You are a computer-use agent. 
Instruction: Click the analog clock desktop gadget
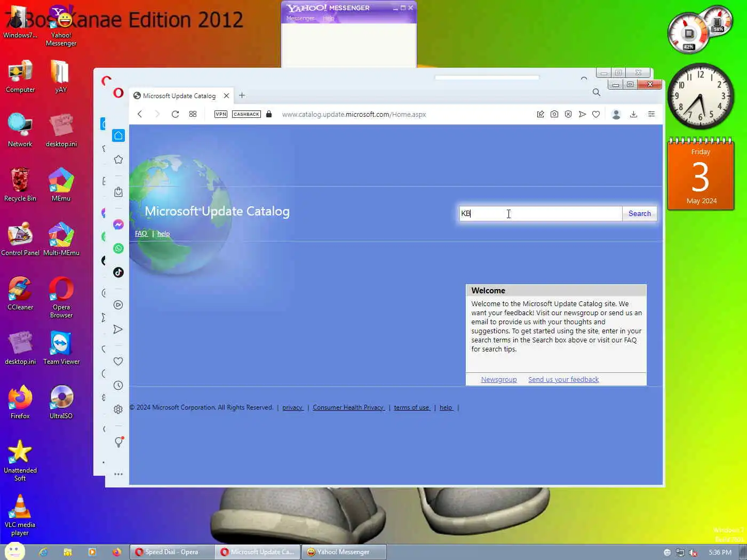(x=701, y=97)
